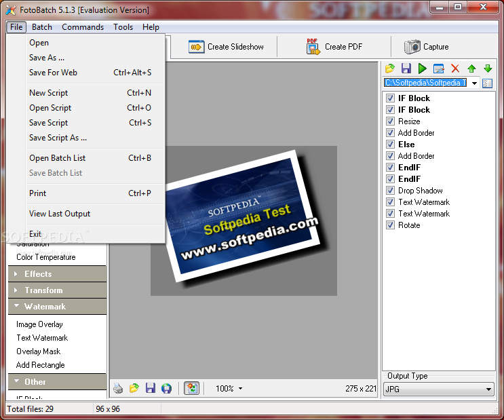Expand the Effects category

click(x=57, y=274)
